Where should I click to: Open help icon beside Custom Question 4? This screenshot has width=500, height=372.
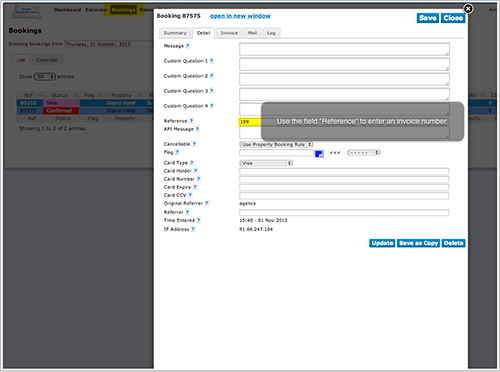pyautogui.click(x=212, y=106)
